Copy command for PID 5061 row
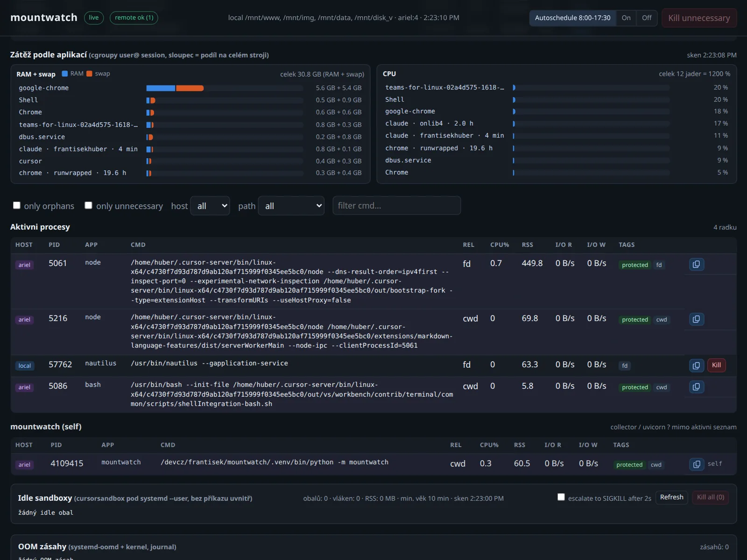This screenshot has width=747, height=560. [697, 265]
